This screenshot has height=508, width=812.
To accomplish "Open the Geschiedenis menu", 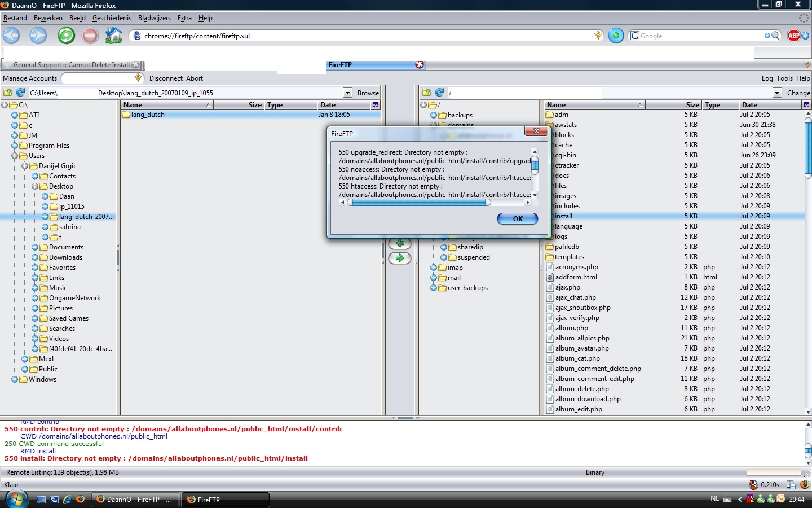I will (112, 18).
